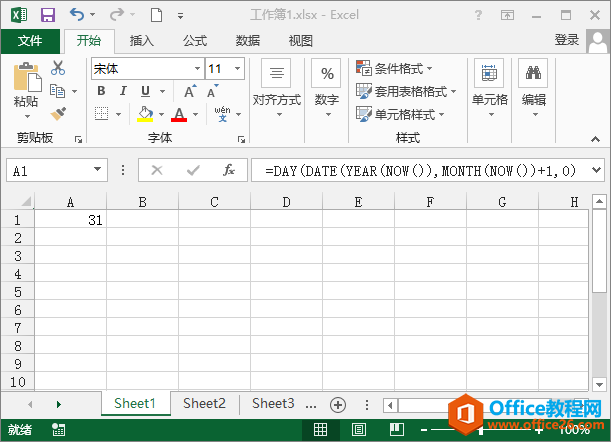Image resolution: width=611 pixels, height=442 pixels.
Task: Select row 5 header
Action: [18, 292]
